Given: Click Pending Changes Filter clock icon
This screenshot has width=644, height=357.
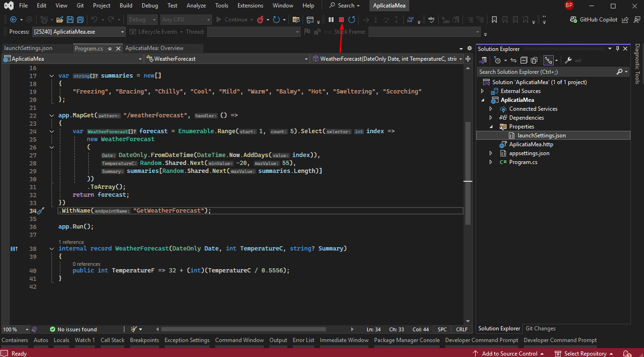Looking at the screenshot, I should [498, 60].
